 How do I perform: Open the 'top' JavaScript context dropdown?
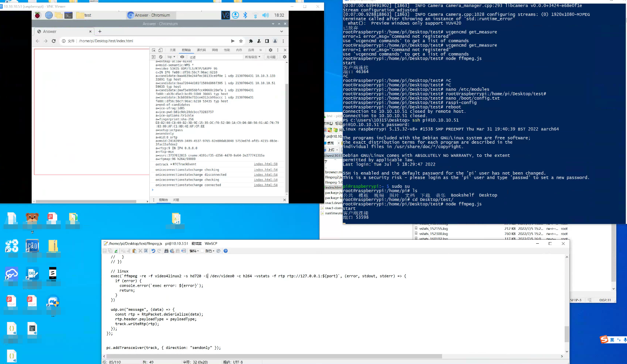pos(171,57)
